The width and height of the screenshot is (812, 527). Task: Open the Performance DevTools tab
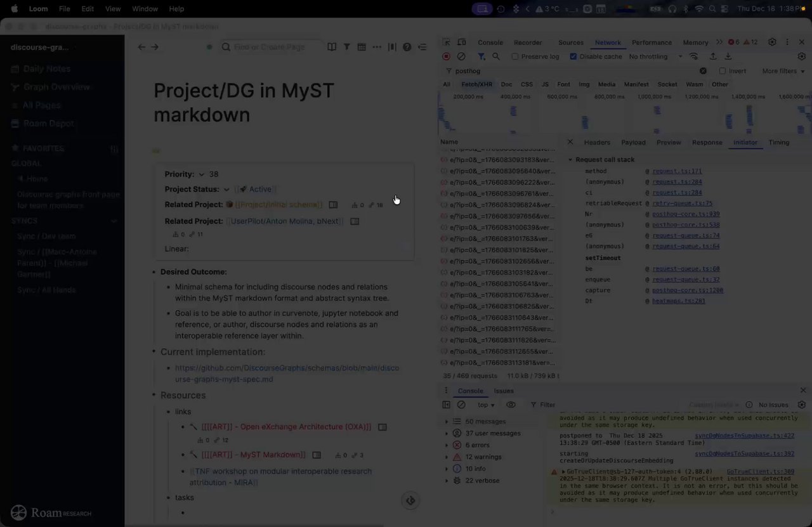[x=652, y=42]
